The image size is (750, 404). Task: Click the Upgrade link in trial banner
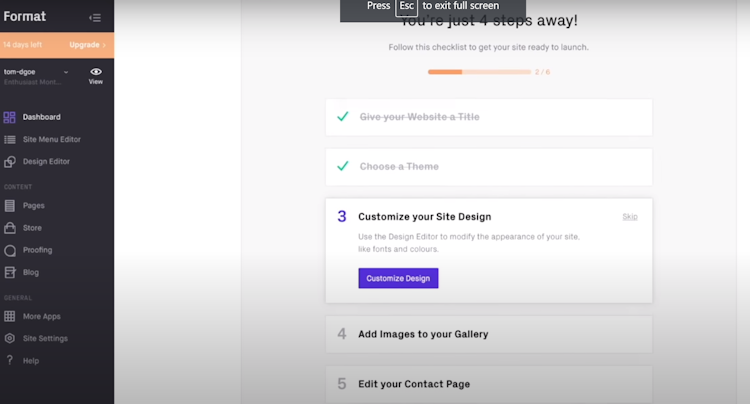point(87,45)
